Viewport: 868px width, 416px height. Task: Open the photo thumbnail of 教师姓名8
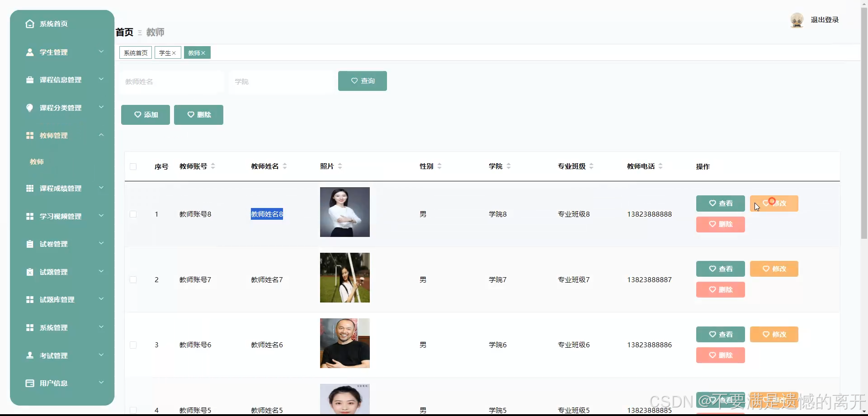point(345,212)
